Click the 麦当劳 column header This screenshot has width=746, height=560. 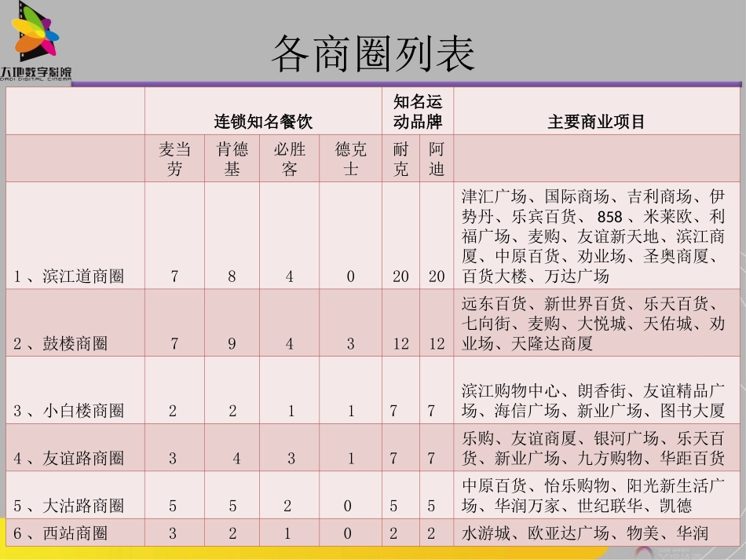tap(174, 159)
